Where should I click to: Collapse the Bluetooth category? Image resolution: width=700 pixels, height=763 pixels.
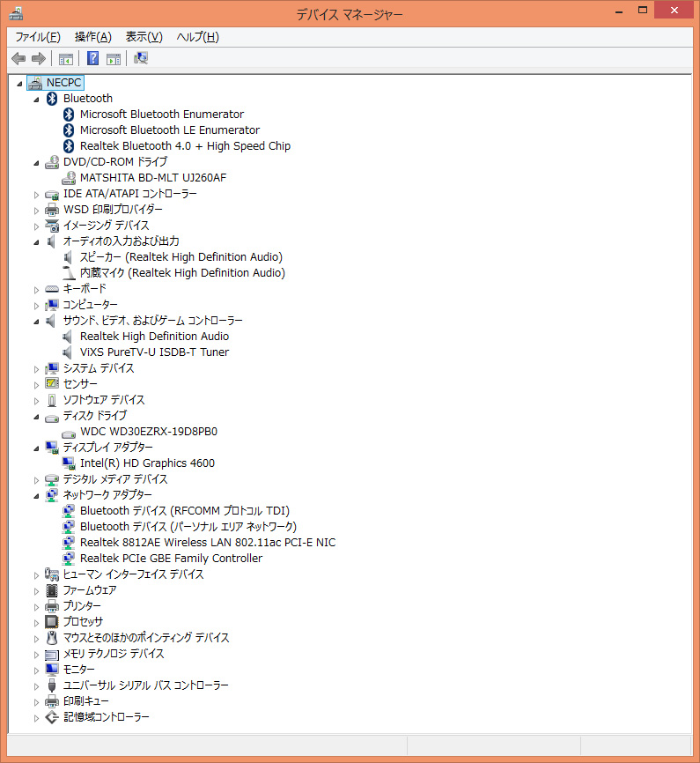pos(37,99)
